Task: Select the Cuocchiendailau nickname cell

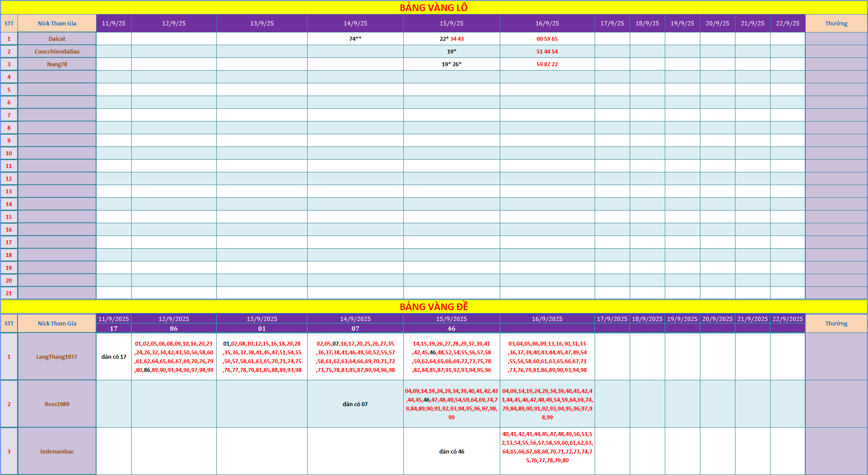Action: point(57,51)
